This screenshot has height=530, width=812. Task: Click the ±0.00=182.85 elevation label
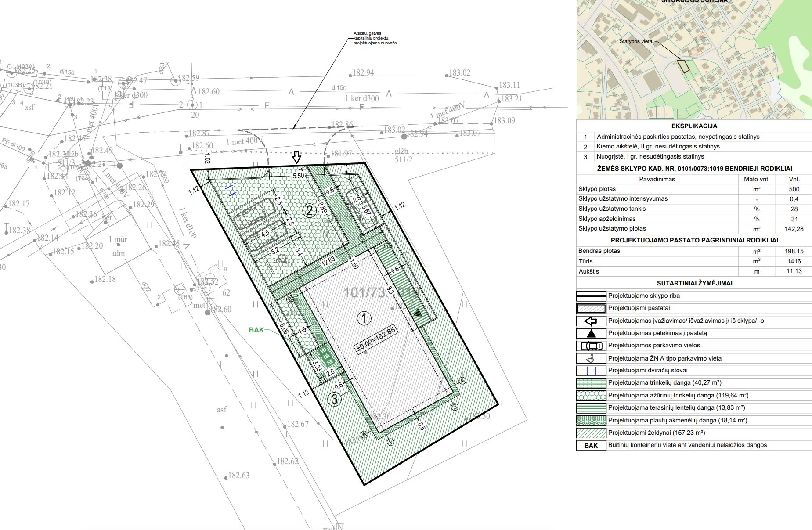[376, 339]
